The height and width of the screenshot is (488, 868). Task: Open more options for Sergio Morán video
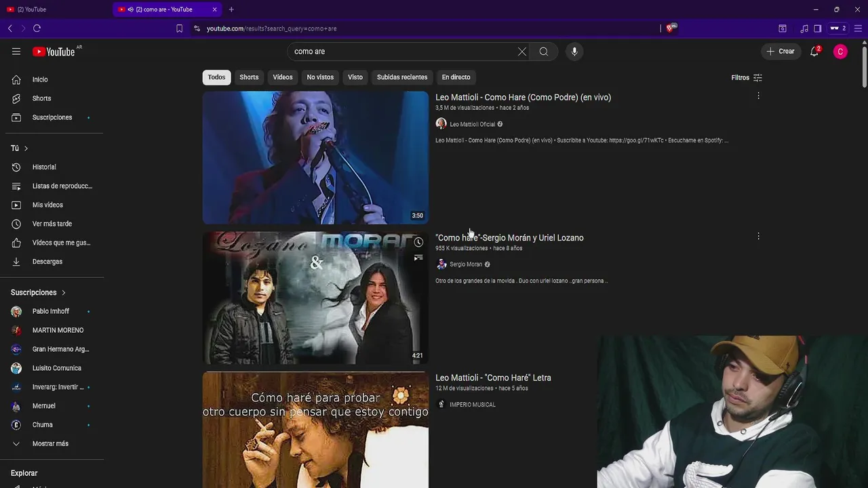click(758, 237)
